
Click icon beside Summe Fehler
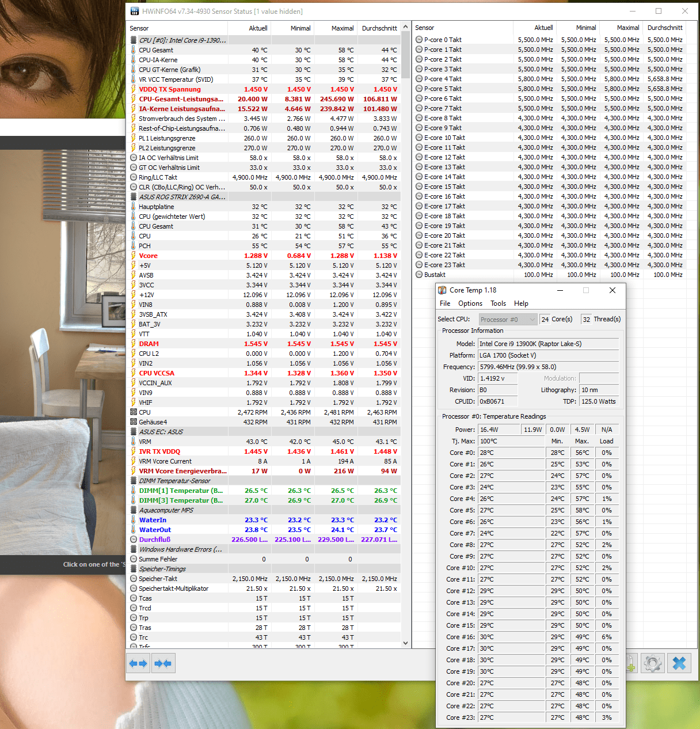pyautogui.click(x=134, y=559)
